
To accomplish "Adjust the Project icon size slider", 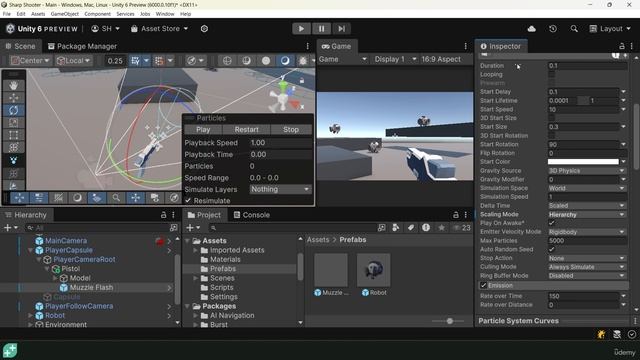I will [x=449, y=321].
